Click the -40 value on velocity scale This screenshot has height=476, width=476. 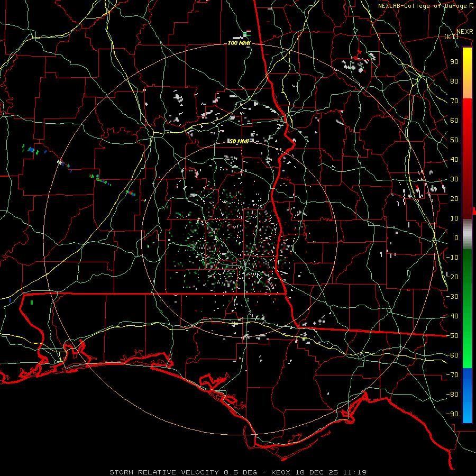(x=452, y=316)
